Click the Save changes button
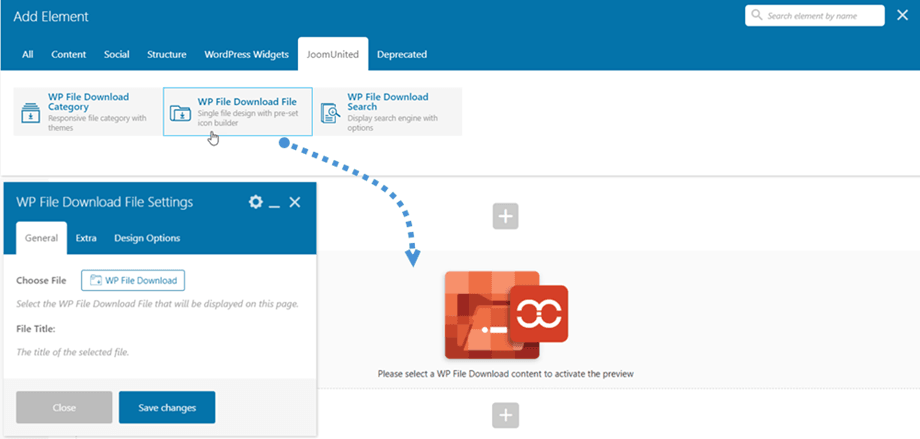The height and width of the screenshot is (439, 920). click(167, 407)
